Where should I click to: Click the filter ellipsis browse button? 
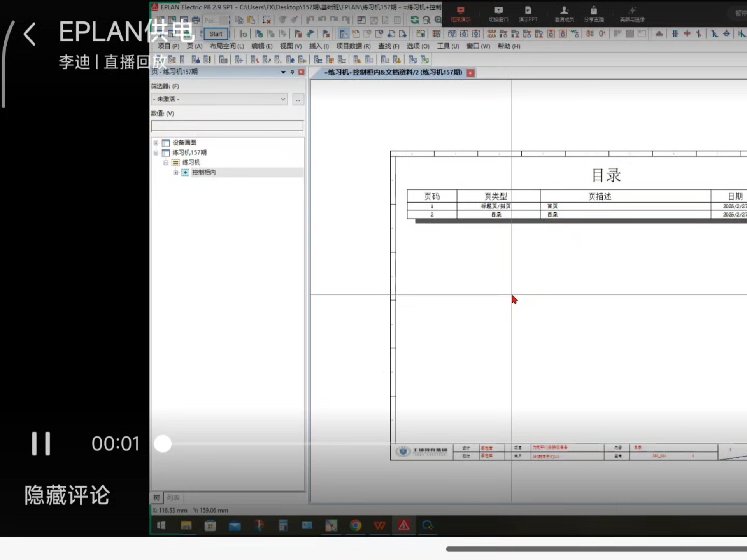click(x=298, y=100)
